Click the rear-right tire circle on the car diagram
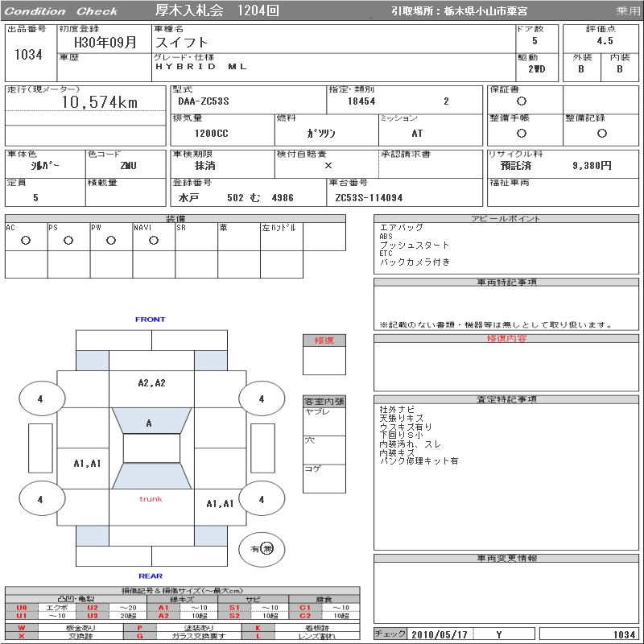This screenshot has width=644, height=644. coord(261,499)
